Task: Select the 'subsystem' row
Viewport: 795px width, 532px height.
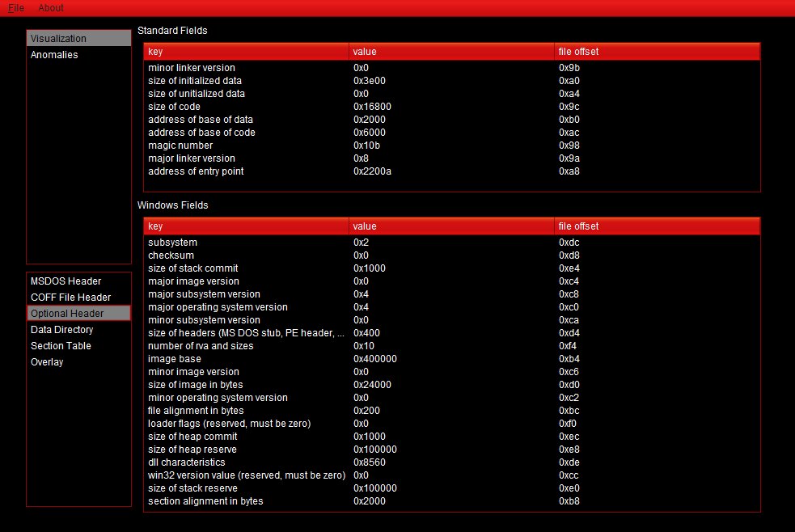Action: [x=452, y=243]
